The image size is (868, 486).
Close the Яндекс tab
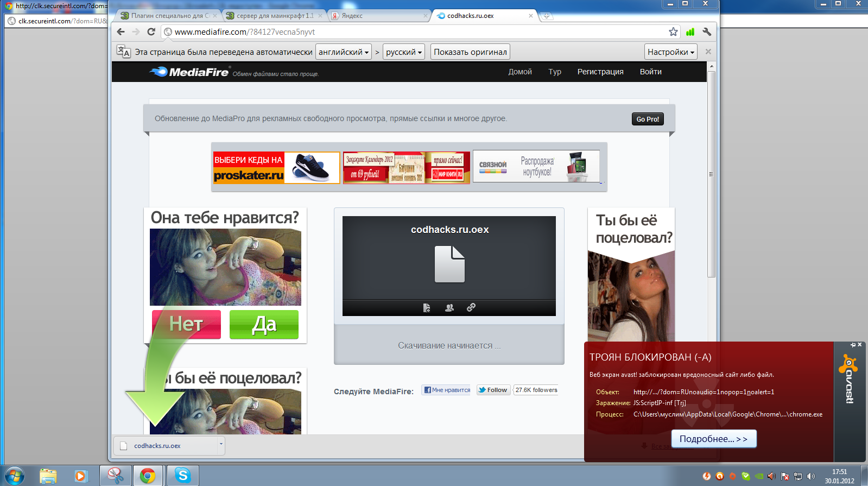point(426,16)
